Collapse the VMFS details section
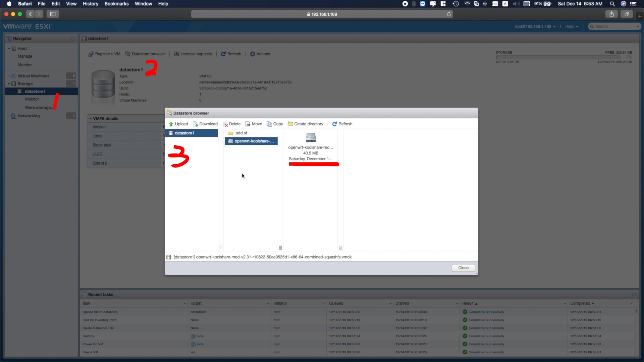 (90, 119)
